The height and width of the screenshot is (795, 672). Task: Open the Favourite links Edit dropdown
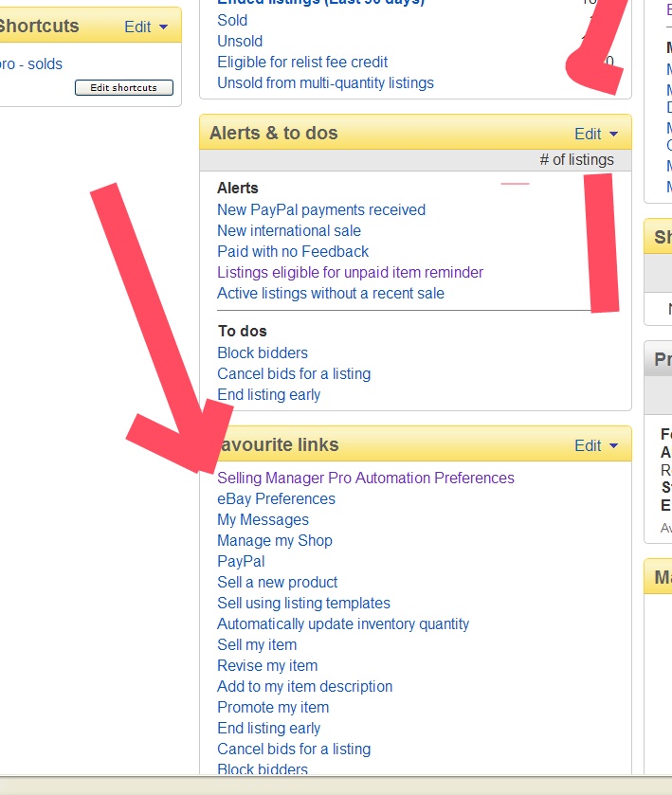coord(596,445)
